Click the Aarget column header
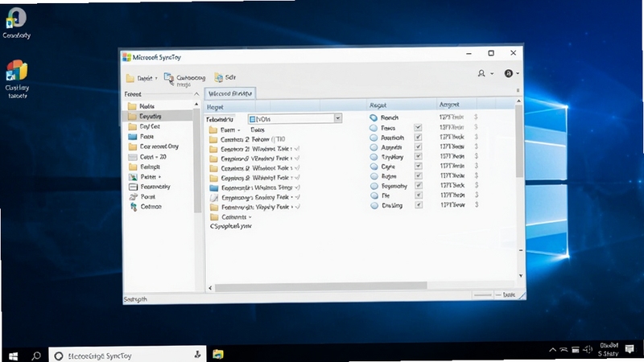The image size is (644, 362). 449,105
